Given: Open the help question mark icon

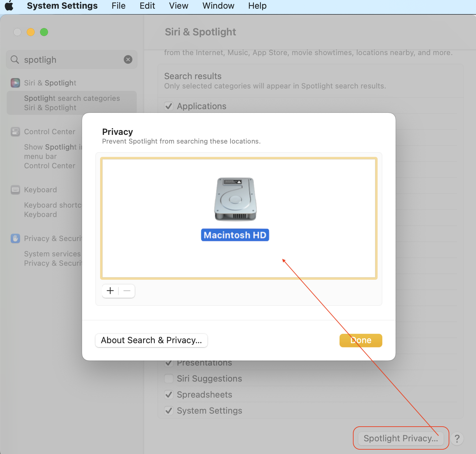Looking at the screenshot, I should tap(457, 439).
